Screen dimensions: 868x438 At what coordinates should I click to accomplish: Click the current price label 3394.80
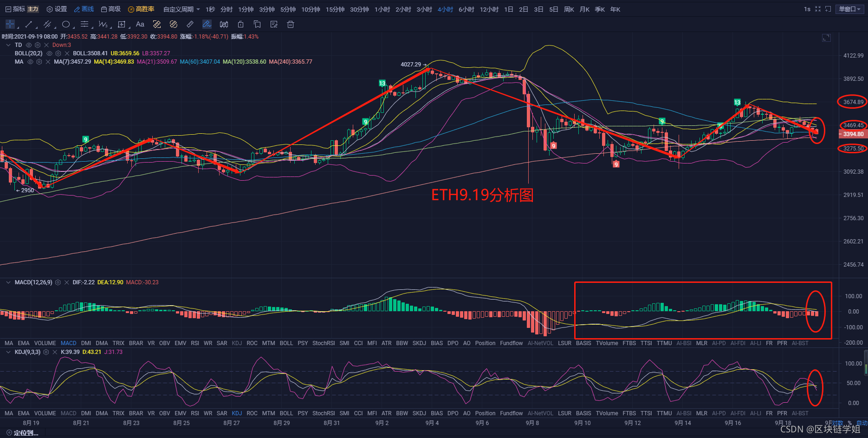coord(853,134)
